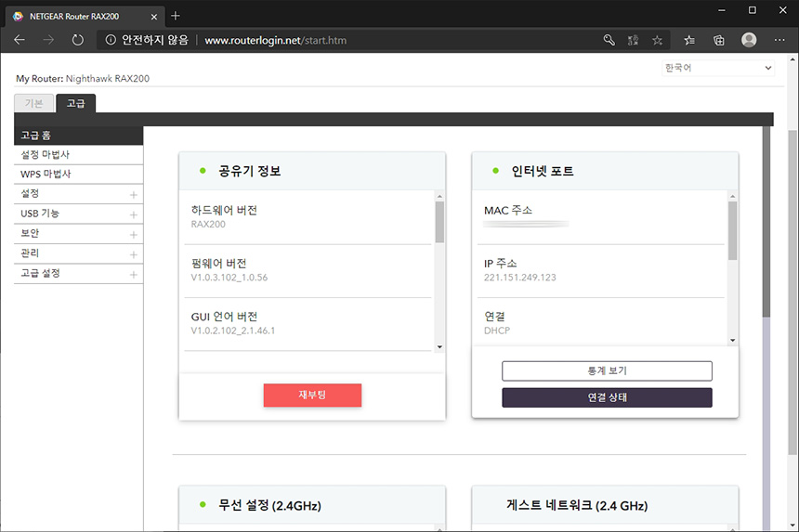The image size is (799, 532).
Task: Click scroll-up arrow in 공유기 정보 panel
Action: click(439, 196)
